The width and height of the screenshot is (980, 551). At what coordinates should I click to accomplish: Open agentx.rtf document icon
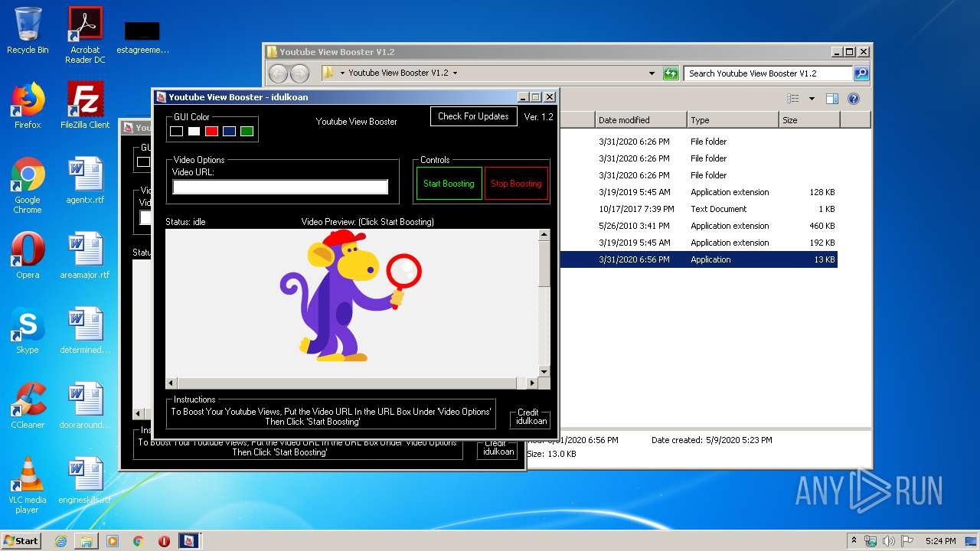(x=85, y=181)
